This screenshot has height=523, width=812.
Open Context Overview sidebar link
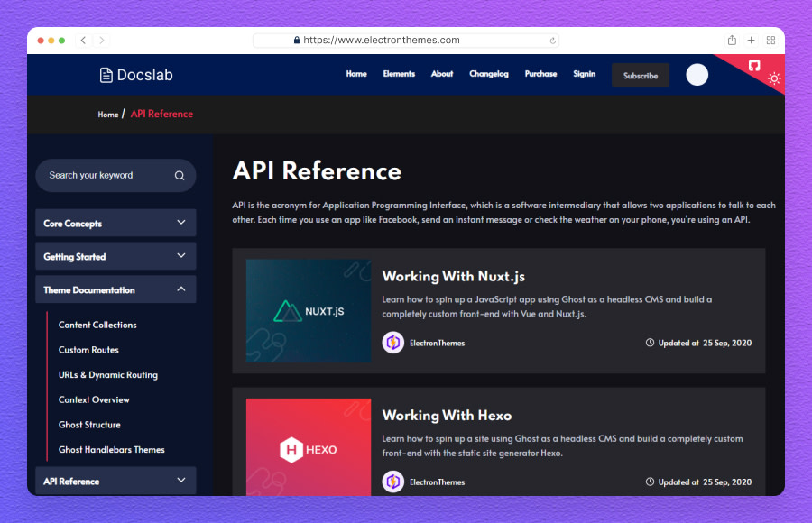94,399
